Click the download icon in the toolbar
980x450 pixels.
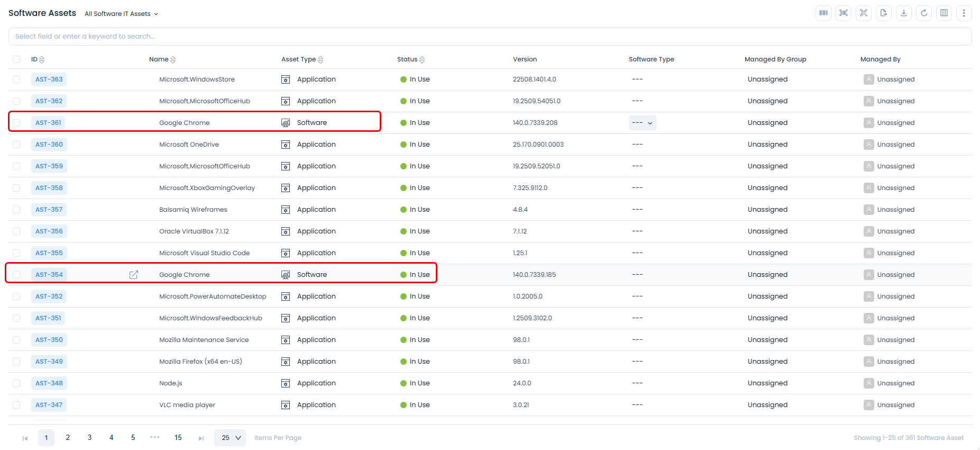(904, 13)
